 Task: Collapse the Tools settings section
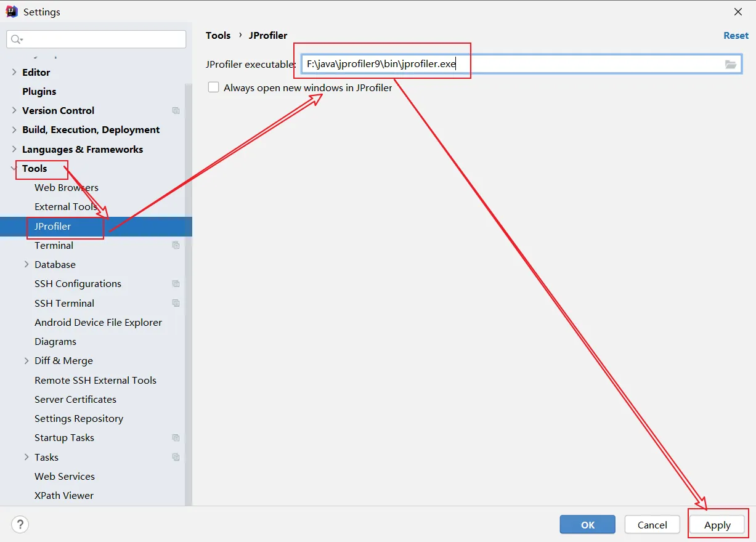point(14,168)
